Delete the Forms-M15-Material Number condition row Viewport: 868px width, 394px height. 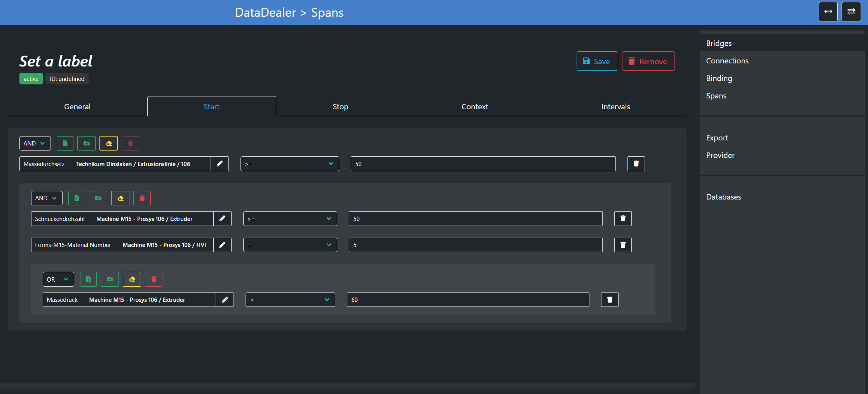622,245
